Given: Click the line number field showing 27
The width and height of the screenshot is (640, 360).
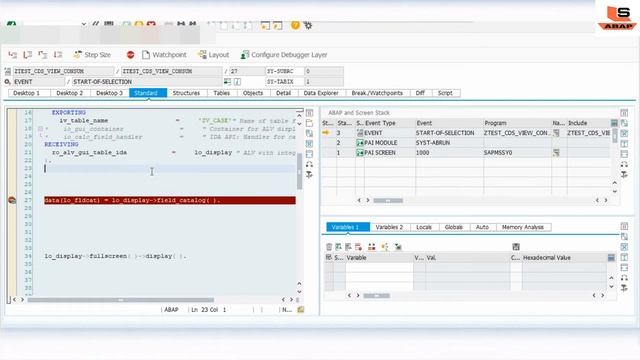Looking at the screenshot, I should tap(247, 71).
